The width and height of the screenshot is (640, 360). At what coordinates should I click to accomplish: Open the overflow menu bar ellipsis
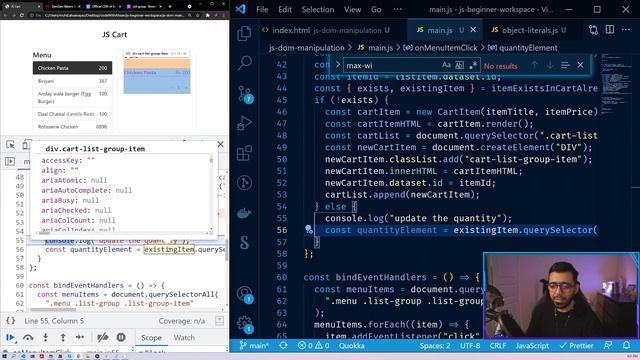coord(398,9)
